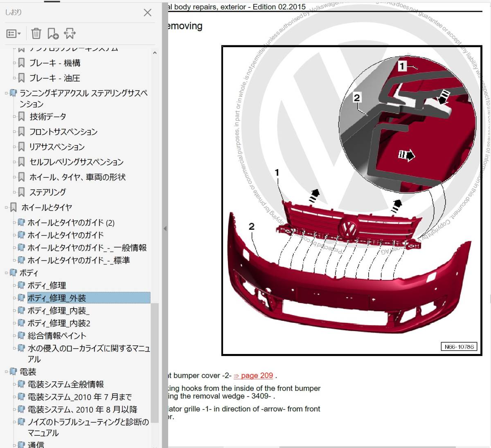The image size is (491, 448).
Task: Open the ブレーキ - 油圧 bookmark
Action: [x=54, y=78]
